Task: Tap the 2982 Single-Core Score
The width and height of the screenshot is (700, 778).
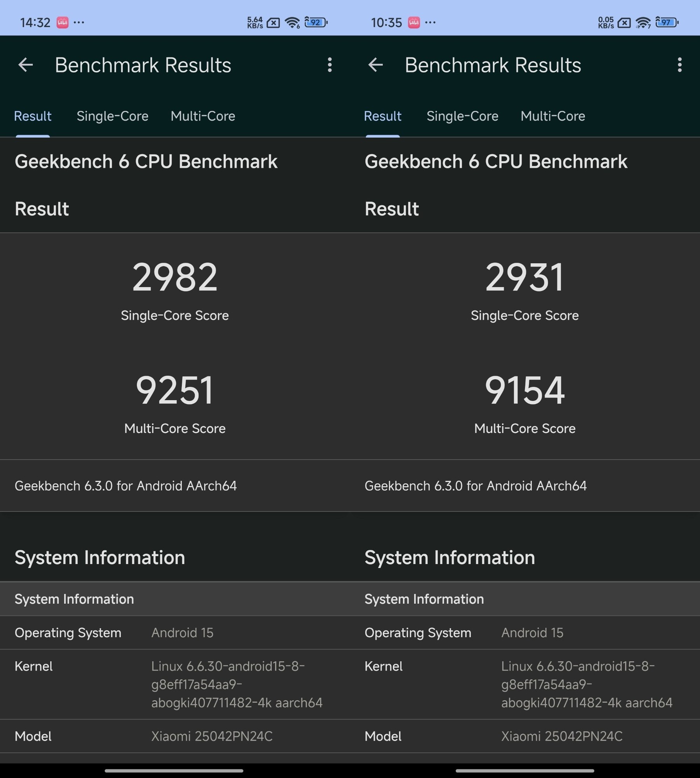Action: point(175,277)
